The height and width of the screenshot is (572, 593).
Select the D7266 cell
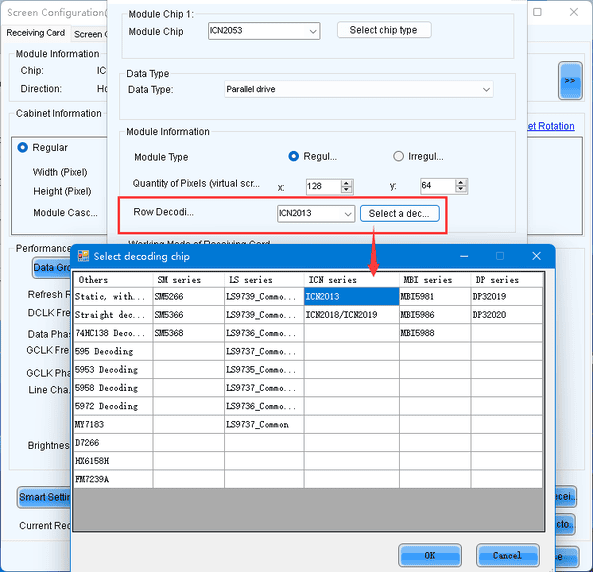[113, 443]
